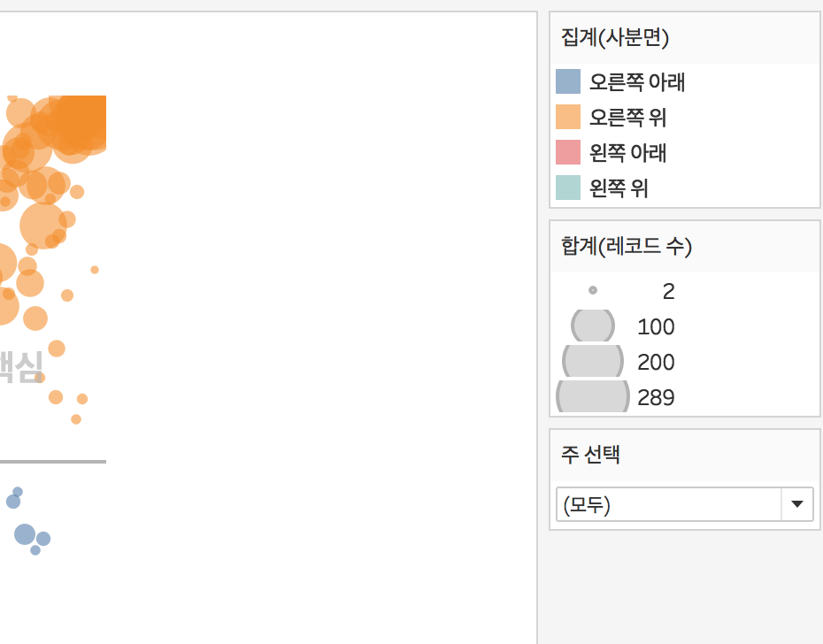Select the size legend circle for 100
Image resolution: width=823 pixels, height=644 pixels.
click(593, 326)
